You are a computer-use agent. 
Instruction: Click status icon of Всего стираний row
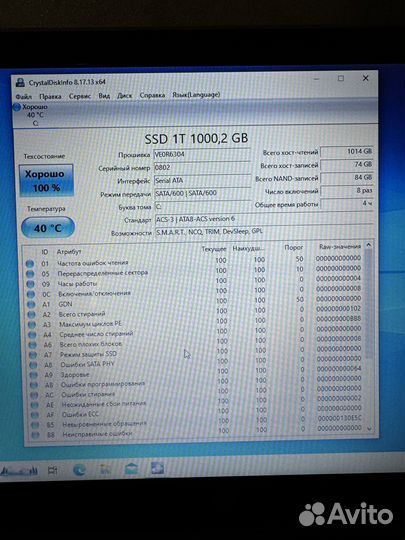pos(31,315)
